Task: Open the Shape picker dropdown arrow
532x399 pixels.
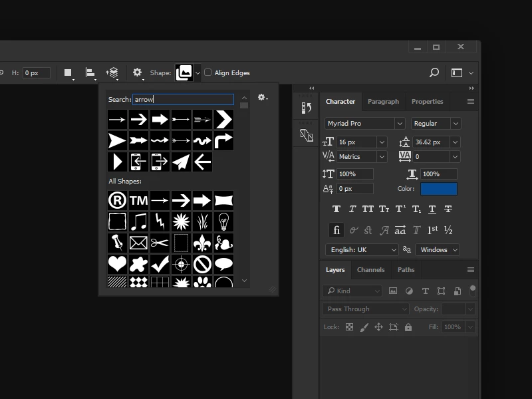Action: pyautogui.click(x=198, y=72)
